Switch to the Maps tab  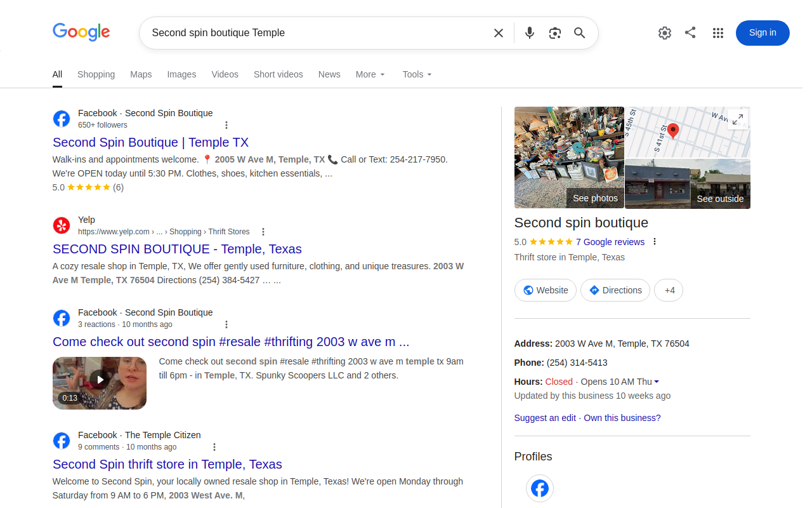(x=141, y=74)
